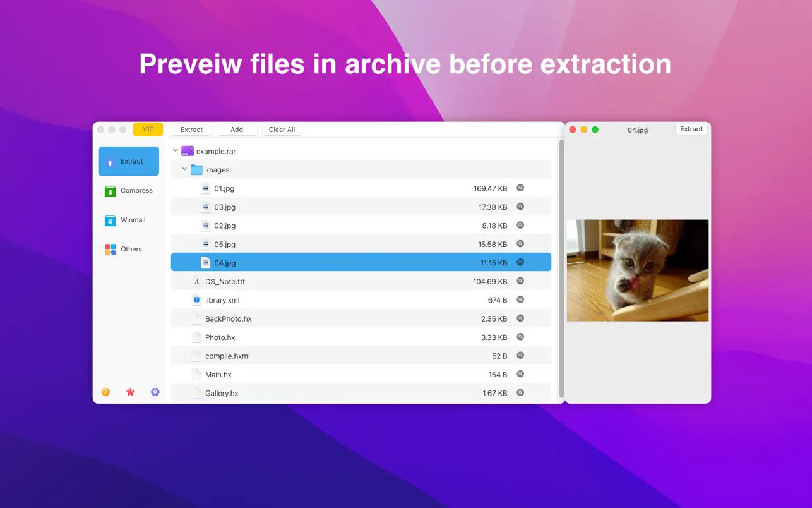The width and height of the screenshot is (812, 508).
Task: Select the 03.jpg file name
Action: click(225, 207)
